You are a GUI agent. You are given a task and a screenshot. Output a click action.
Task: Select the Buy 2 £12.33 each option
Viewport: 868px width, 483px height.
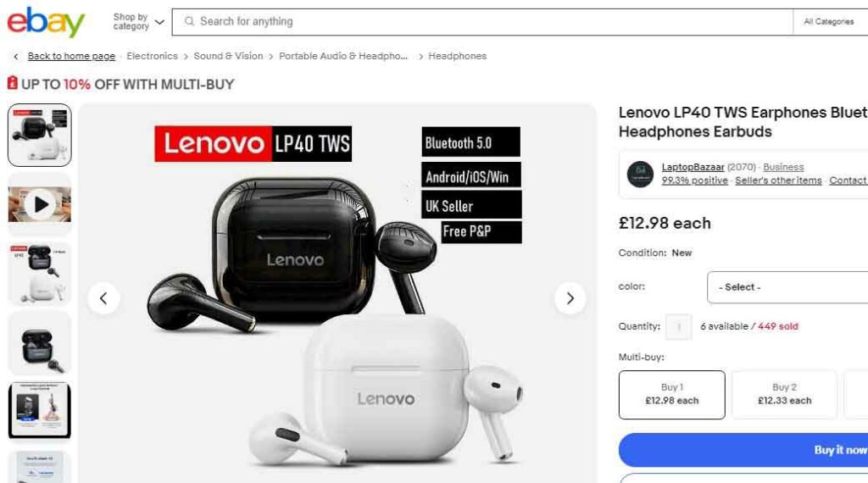click(x=784, y=395)
